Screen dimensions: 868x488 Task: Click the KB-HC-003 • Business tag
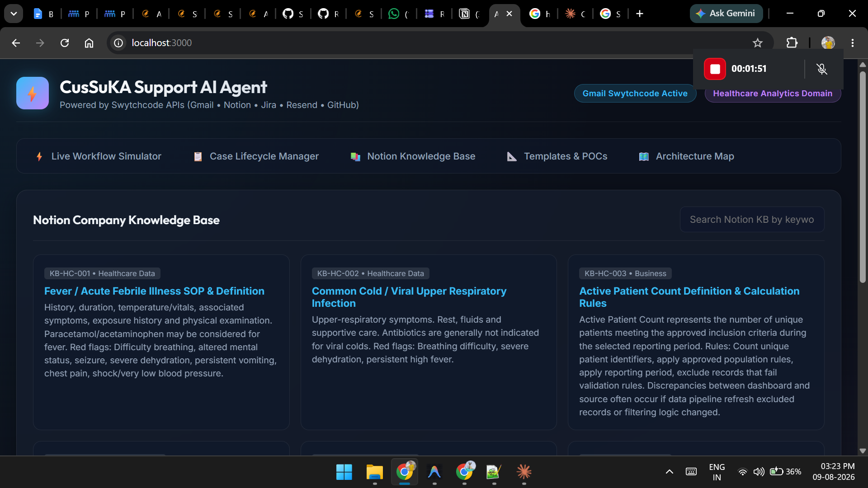[x=625, y=273]
